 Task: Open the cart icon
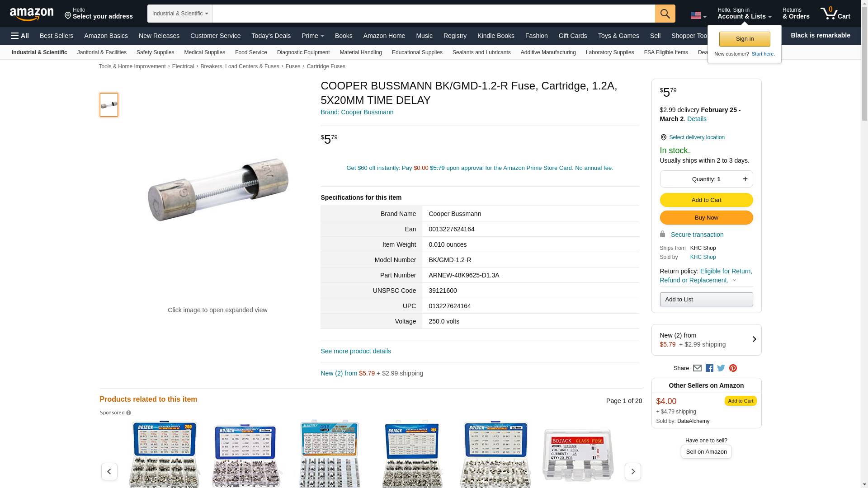(x=835, y=14)
